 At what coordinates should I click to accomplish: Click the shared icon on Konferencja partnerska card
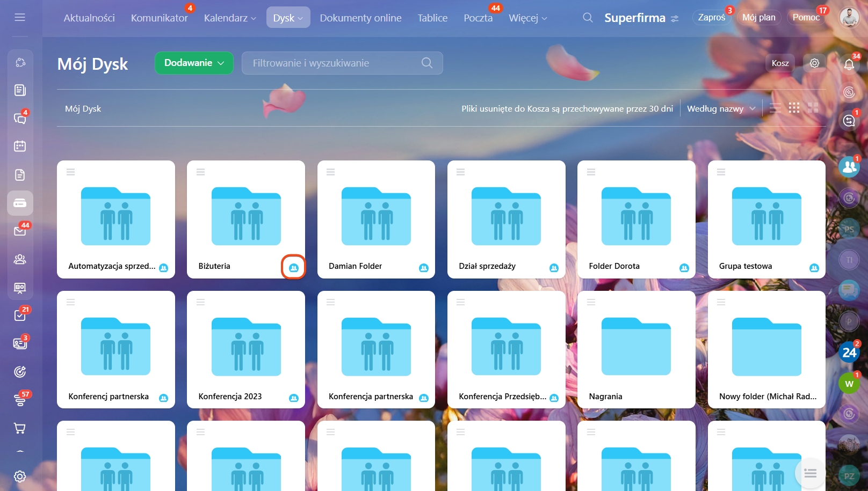[424, 398]
